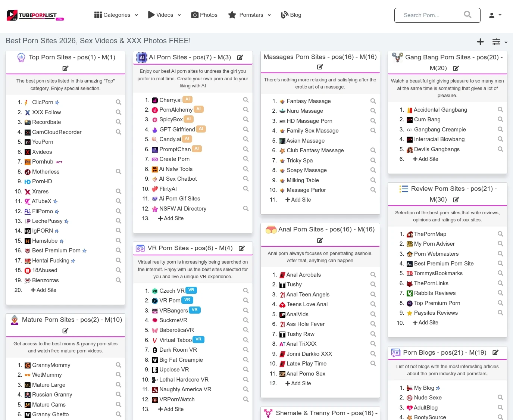Open the TommysBookmarks link
Screen dimensions: 513x420
(438, 273)
